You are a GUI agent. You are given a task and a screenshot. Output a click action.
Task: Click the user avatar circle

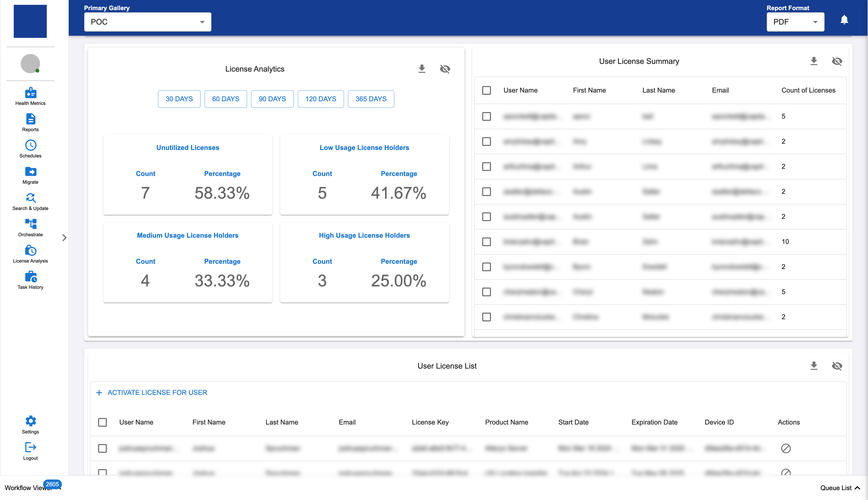pyautogui.click(x=30, y=64)
